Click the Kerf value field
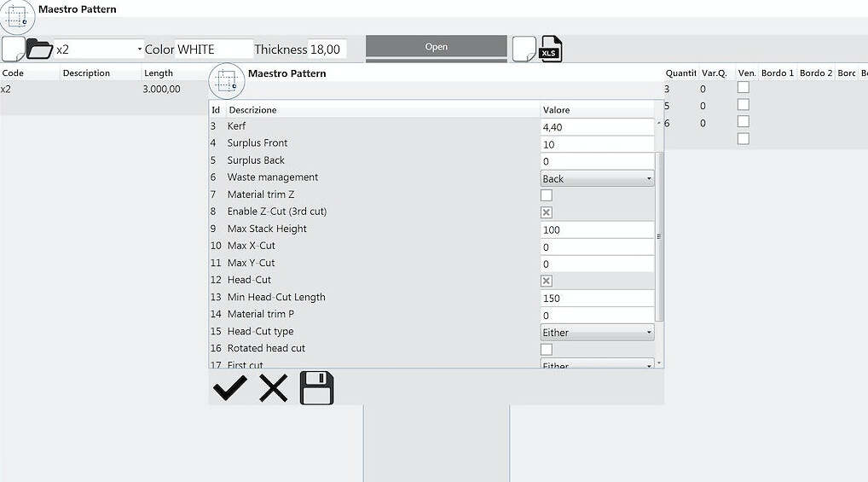 pos(597,127)
